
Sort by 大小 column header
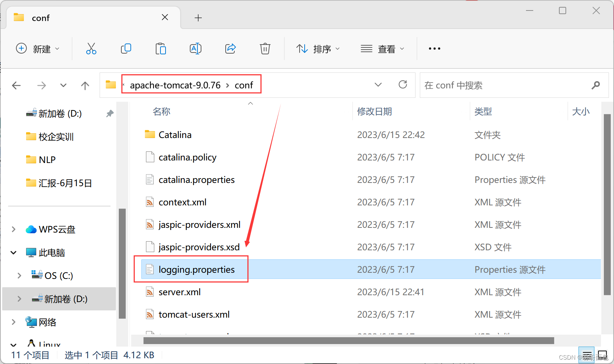581,112
